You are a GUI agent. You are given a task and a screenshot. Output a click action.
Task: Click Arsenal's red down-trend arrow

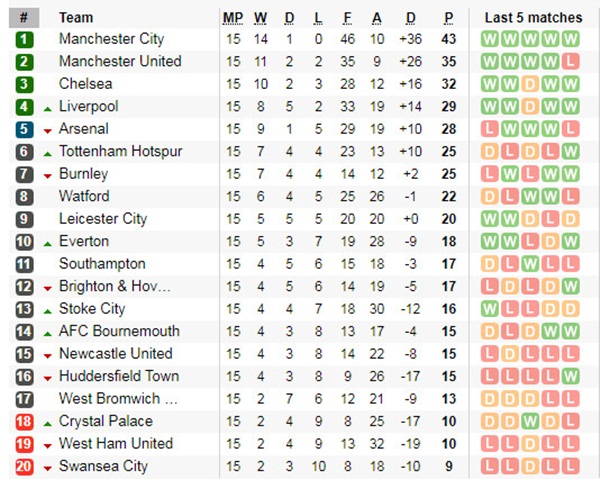point(48,130)
